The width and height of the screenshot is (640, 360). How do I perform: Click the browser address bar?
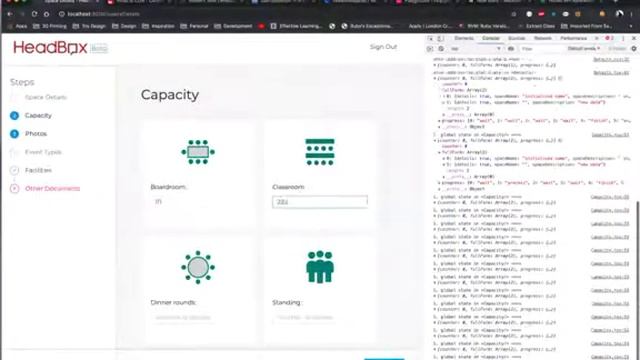[x=282, y=14]
